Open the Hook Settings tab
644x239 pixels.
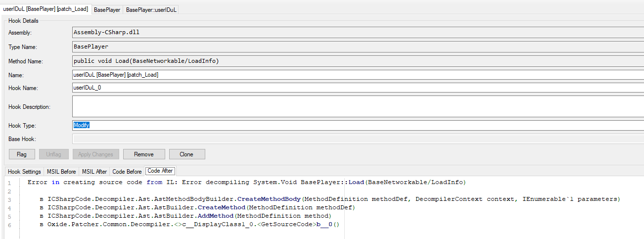24,172
